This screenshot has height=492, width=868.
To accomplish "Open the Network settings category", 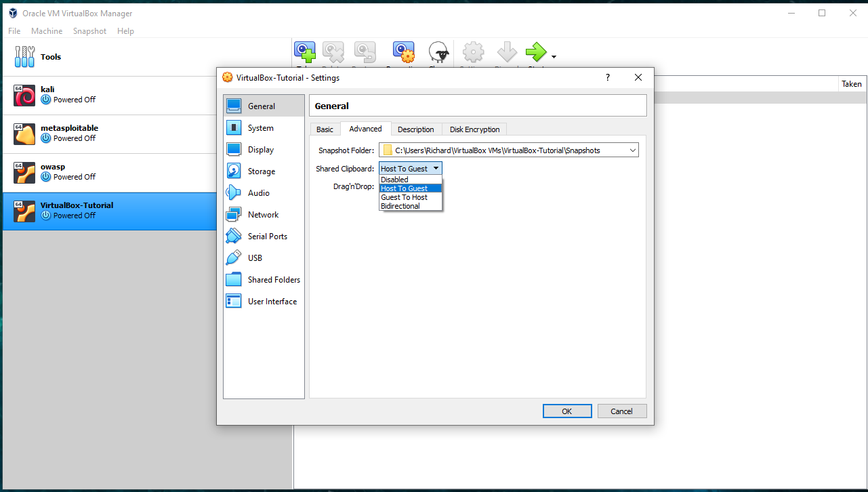I will [264, 214].
